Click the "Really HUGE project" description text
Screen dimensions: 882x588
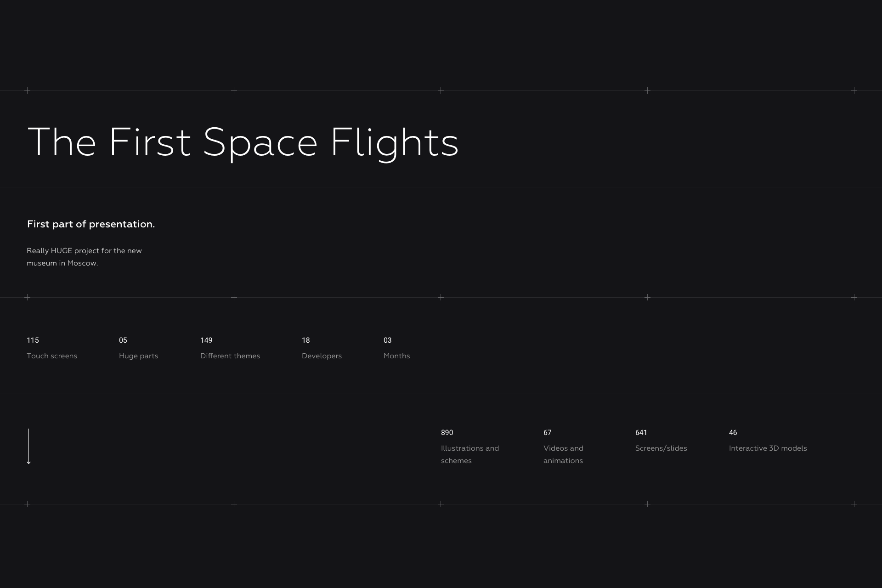(84, 257)
